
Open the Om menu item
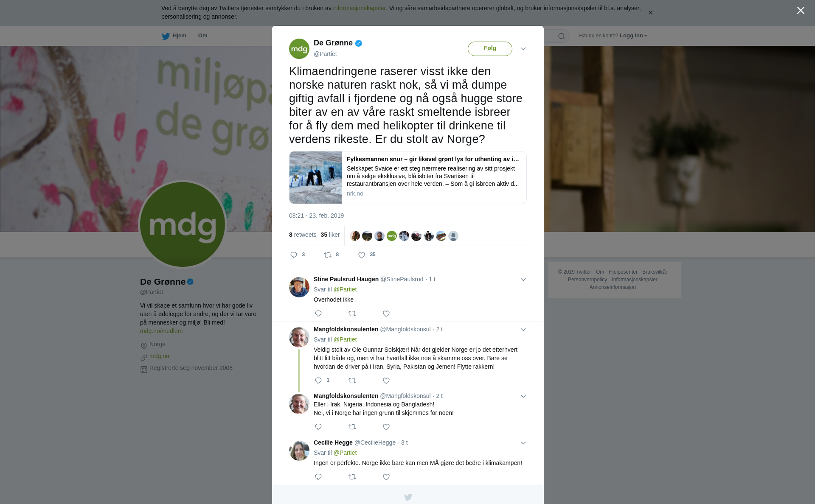coord(202,36)
